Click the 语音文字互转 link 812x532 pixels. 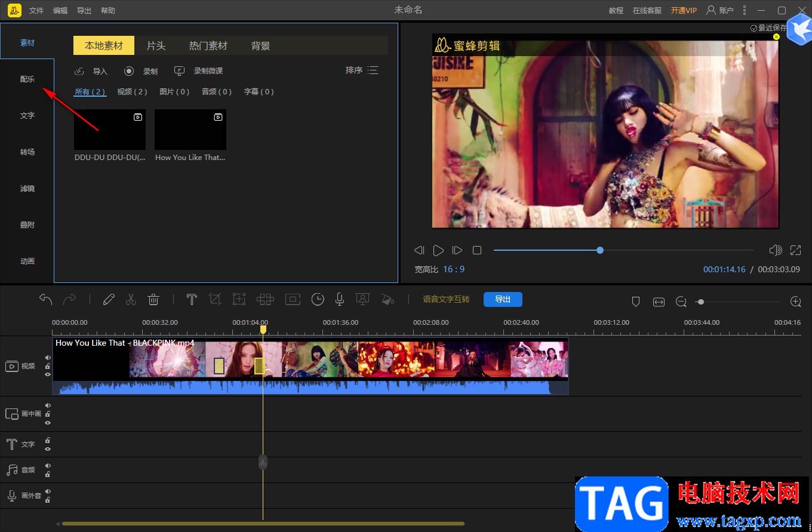tap(446, 299)
